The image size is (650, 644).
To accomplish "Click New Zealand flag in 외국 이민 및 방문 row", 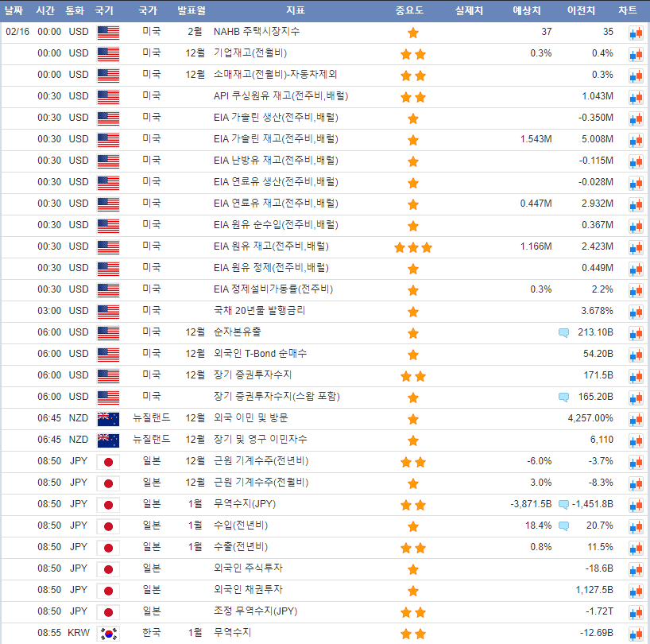I will pyautogui.click(x=107, y=418).
